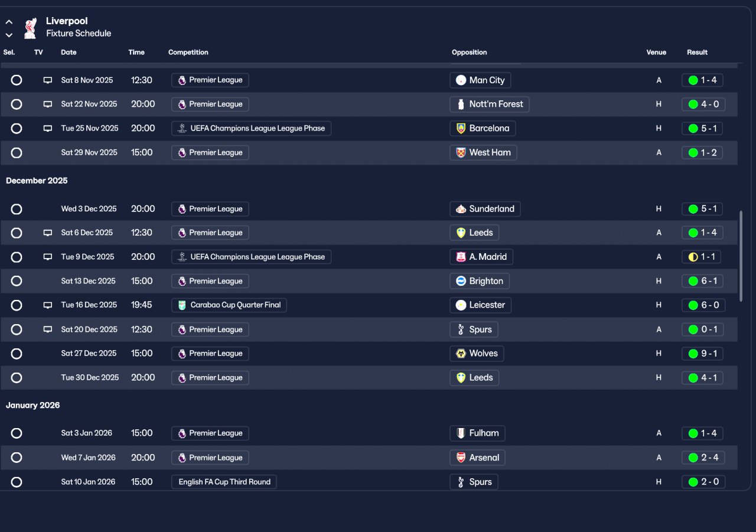Click the down chevron beside Fixture Schedule
756x532 pixels.
coord(9,35)
